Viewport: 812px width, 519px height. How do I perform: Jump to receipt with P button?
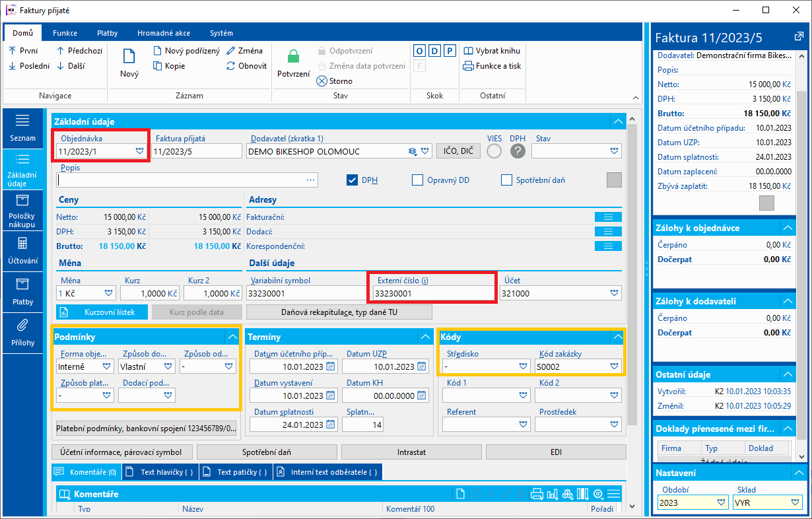coord(450,51)
